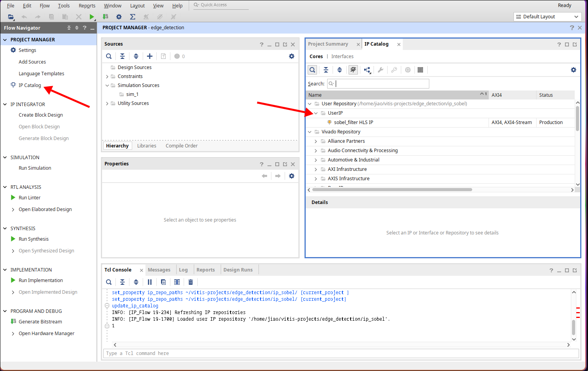The height and width of the screenshot is (371, 588).
Task: Add sources with the plus icon in Sources
Action: [x=150, y=56]
